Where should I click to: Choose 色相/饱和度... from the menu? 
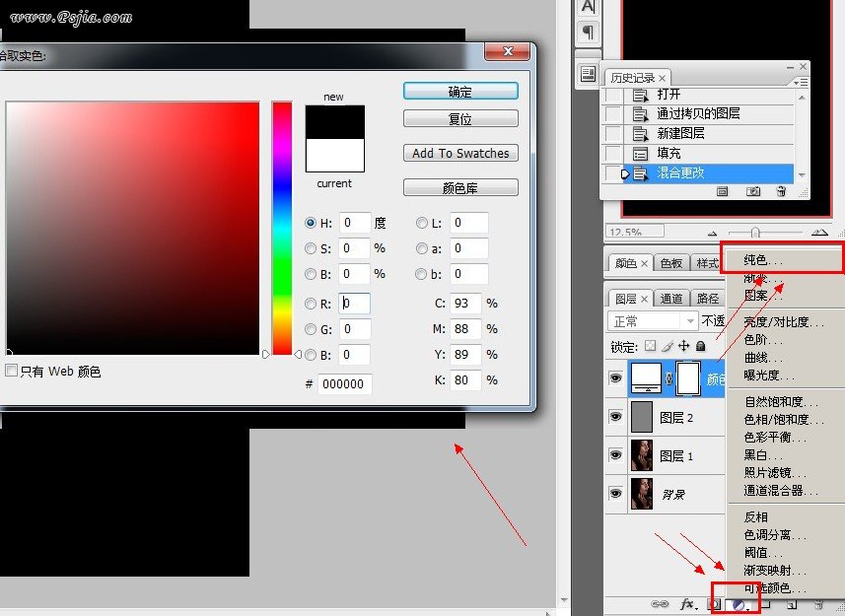(x=776, y=419)
